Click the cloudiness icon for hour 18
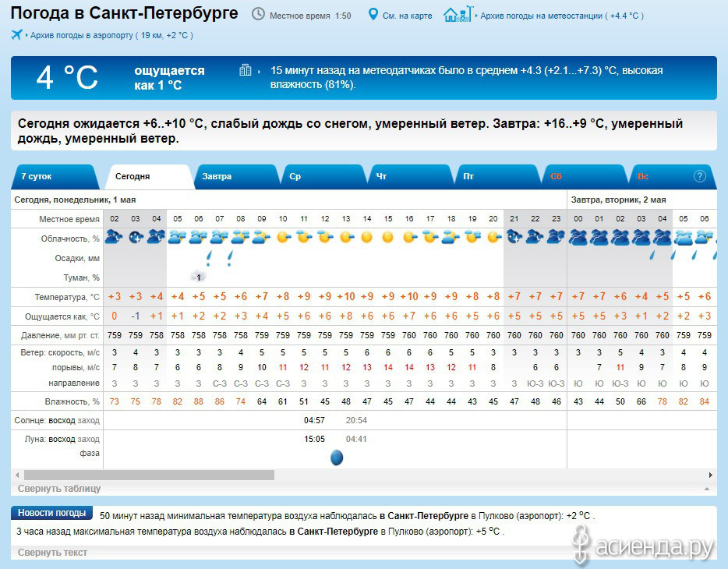This screenshot has height=569, width=728. click(x=451, y=238)
